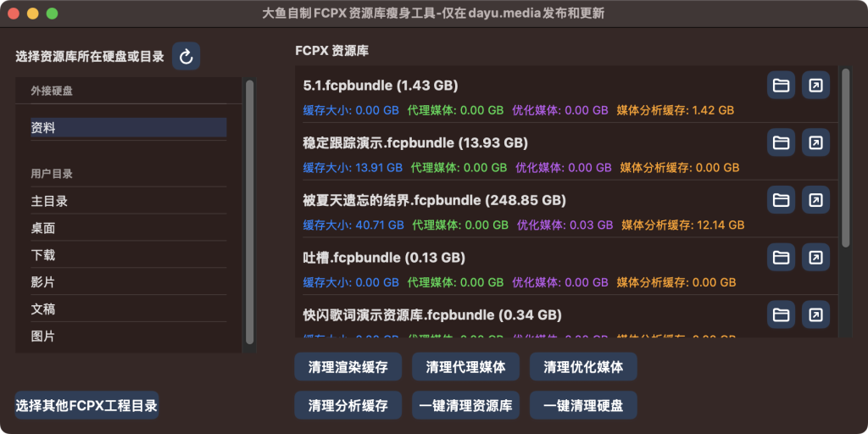Select 下载 in the directory list
868x434 pixels.
coord(129,255)
